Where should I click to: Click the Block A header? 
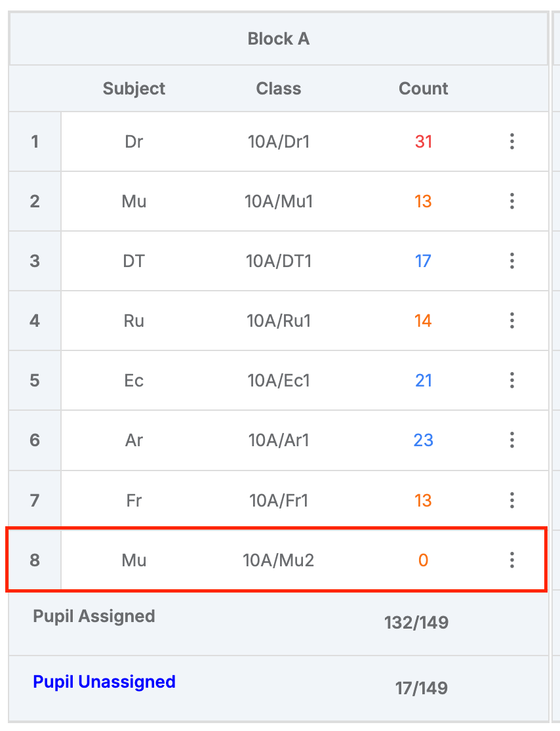point(279,39)
